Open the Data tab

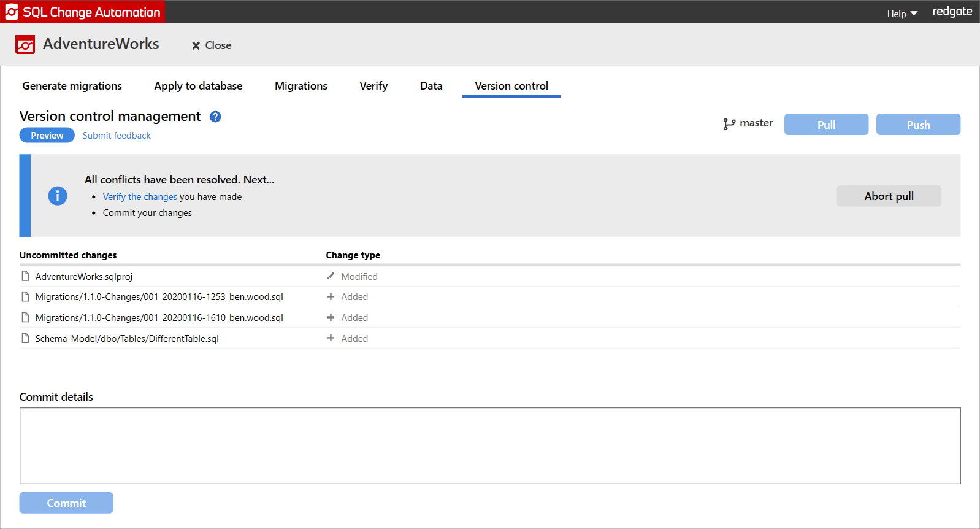click(x=431, y=86)
